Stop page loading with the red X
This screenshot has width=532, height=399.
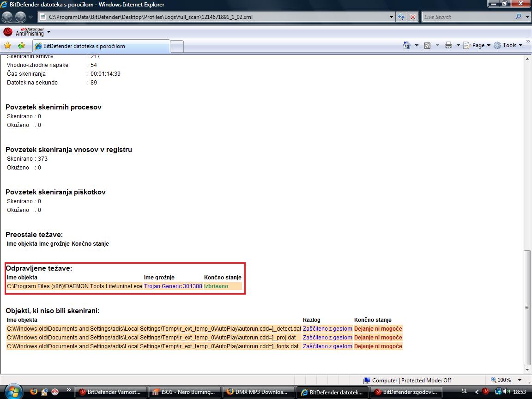(412, 17)
